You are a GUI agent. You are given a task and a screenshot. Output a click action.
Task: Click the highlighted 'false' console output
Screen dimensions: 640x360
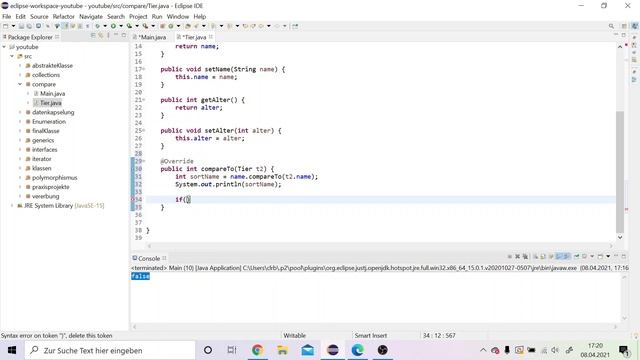pos(140,276)
